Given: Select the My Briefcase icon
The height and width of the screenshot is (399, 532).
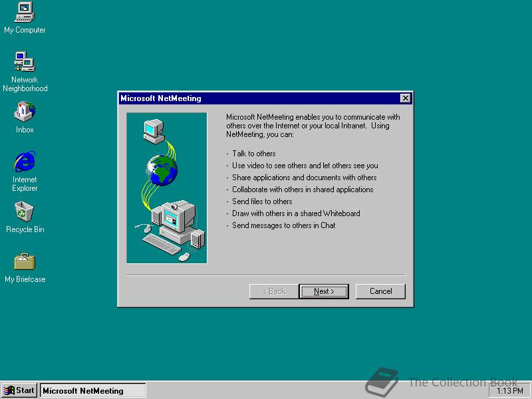Looking at the screenshot, I should coord(25,268).
